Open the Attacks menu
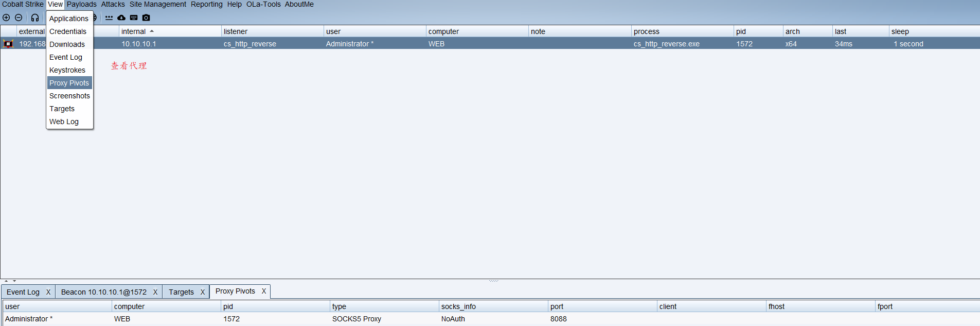The height and width of the screenshot is (326, 980). tap(113, 4)
